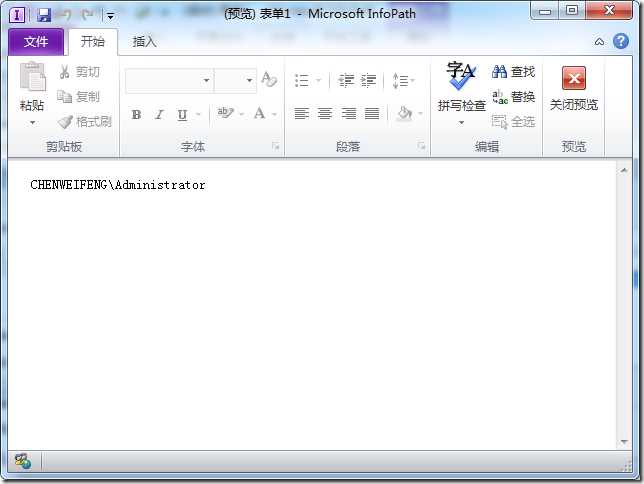This screenshot has width=644, height=484.
Task: Open the 字体 font dialog launcher
Action: [x=276, y=145]
